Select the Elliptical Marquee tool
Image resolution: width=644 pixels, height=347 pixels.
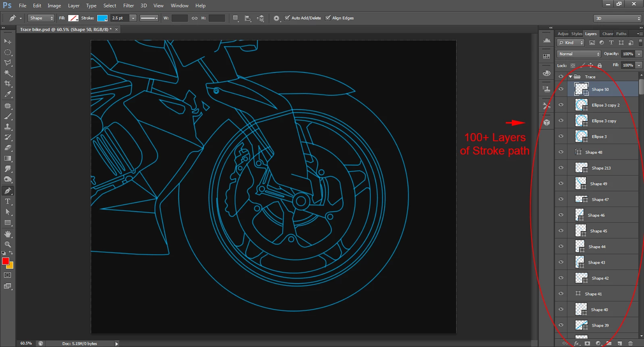8,52
